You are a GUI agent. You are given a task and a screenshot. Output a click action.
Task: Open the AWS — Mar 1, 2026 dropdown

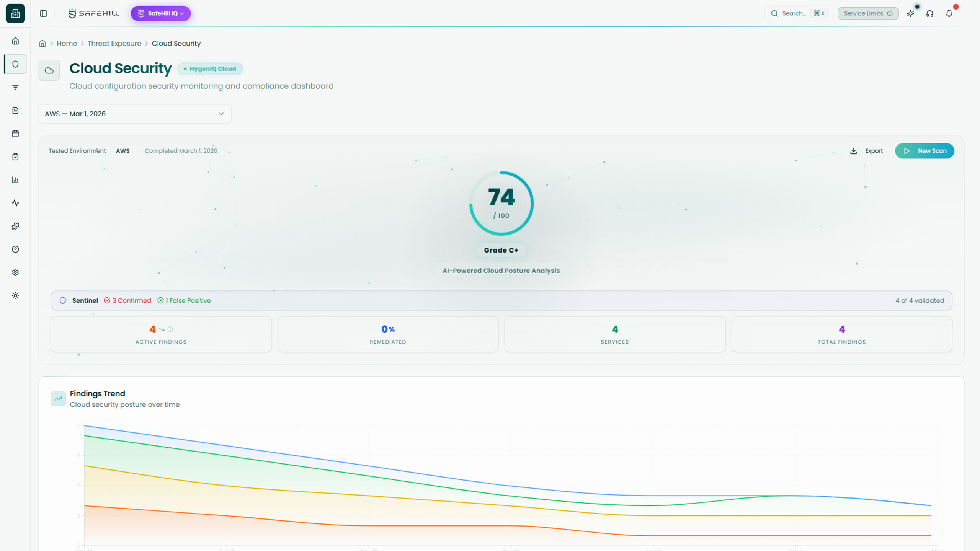tap(135, 113)
